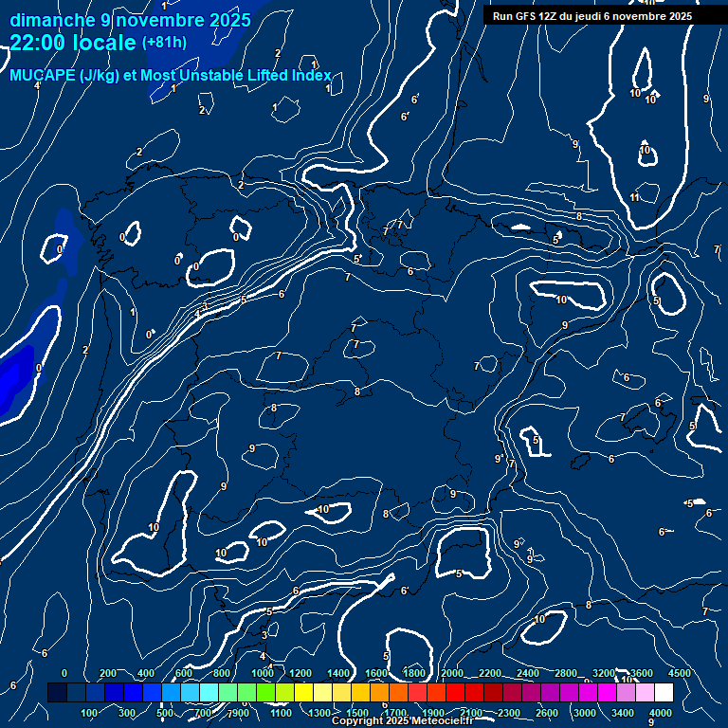The image size is (728, 728).
Task: Select the cyan swatch for 700-800
Action: (x=209, y=692)
